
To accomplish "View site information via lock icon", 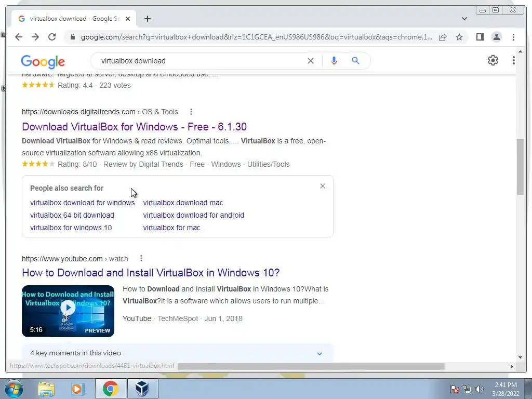I will (72, 37).
